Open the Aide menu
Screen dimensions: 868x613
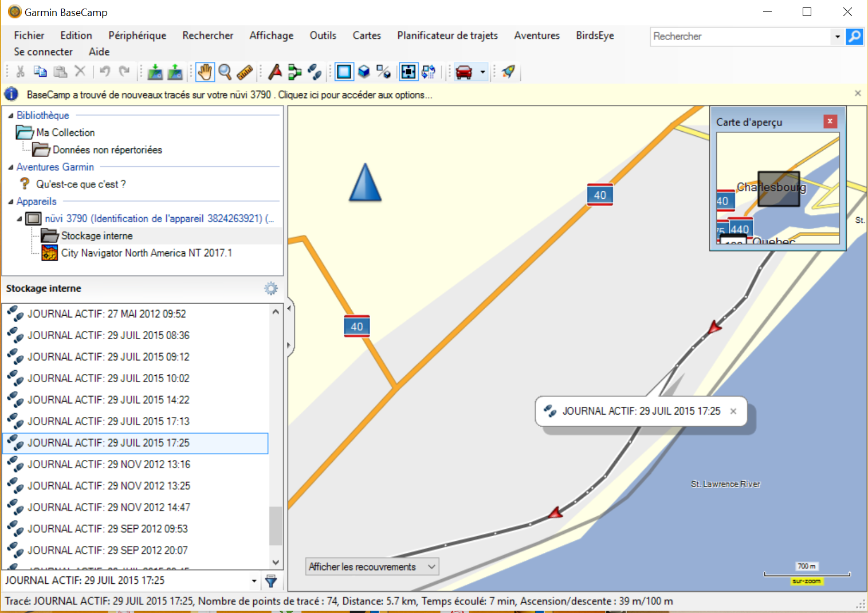pos(99,52)
